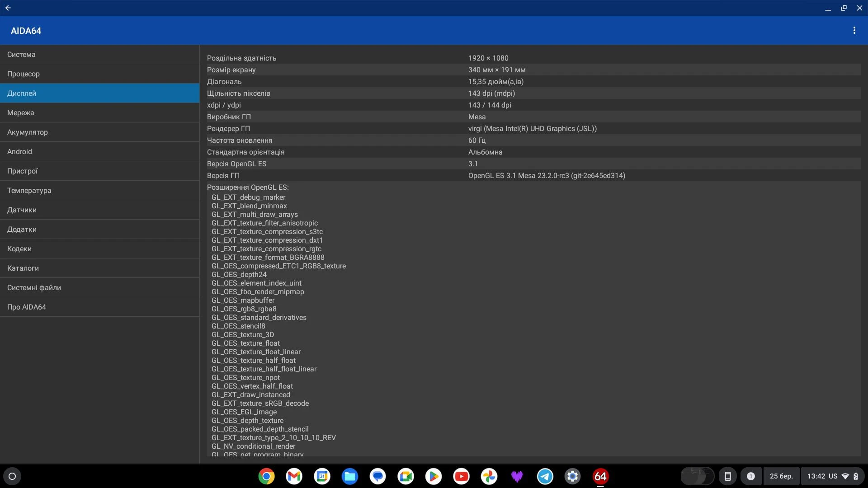
Task: Open the ChromeOS launcher circle button
Action: 12,476
